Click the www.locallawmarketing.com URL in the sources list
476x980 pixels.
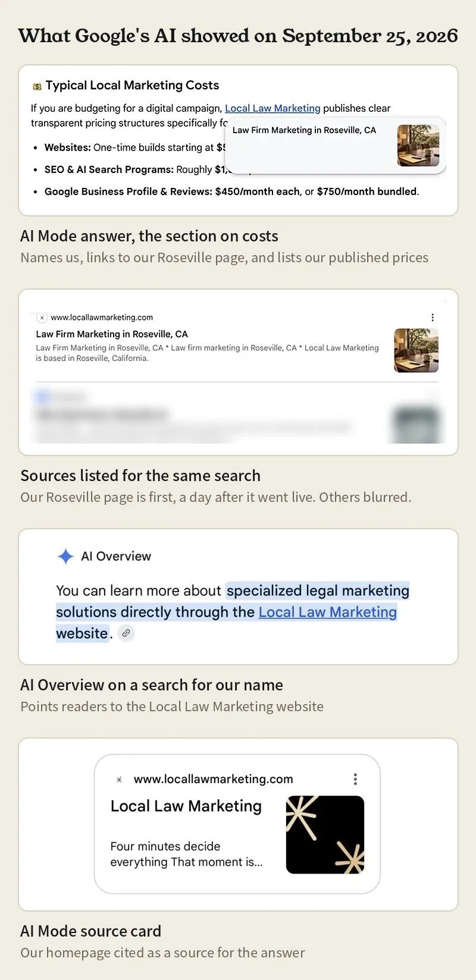click(x=102, y=318)
